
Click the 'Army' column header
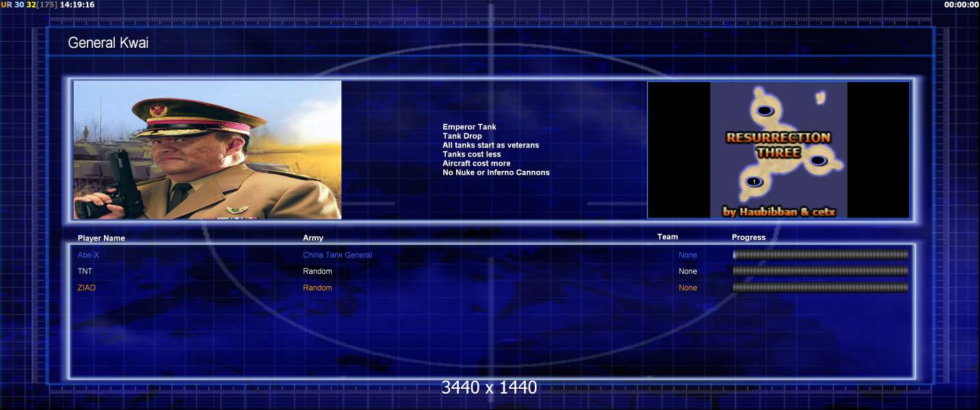click(313, 238)
